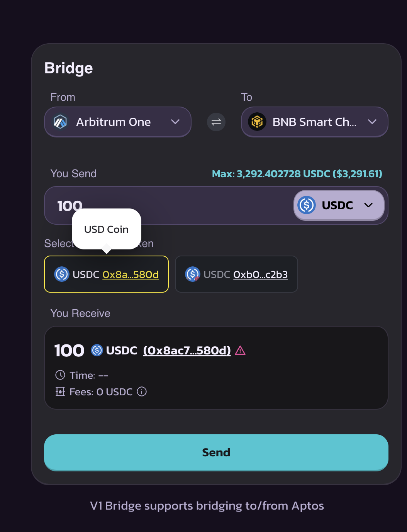Click the fees icon beside Fees label
407x532 pixels.
(x=60, y=392)
